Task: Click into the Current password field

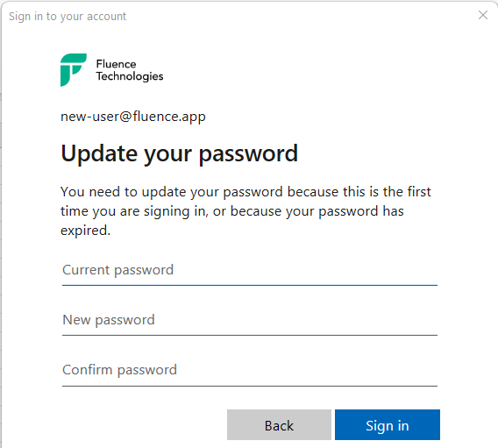Action: click(x=250, y=271)
